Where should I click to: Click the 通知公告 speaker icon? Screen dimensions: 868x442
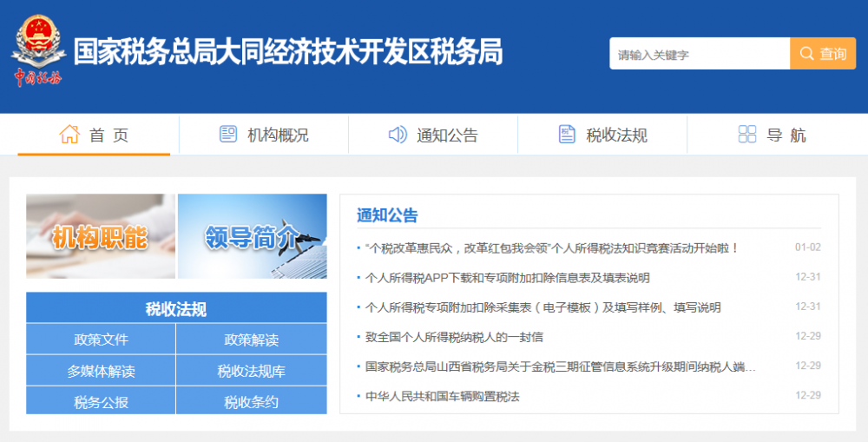[398, 134]
